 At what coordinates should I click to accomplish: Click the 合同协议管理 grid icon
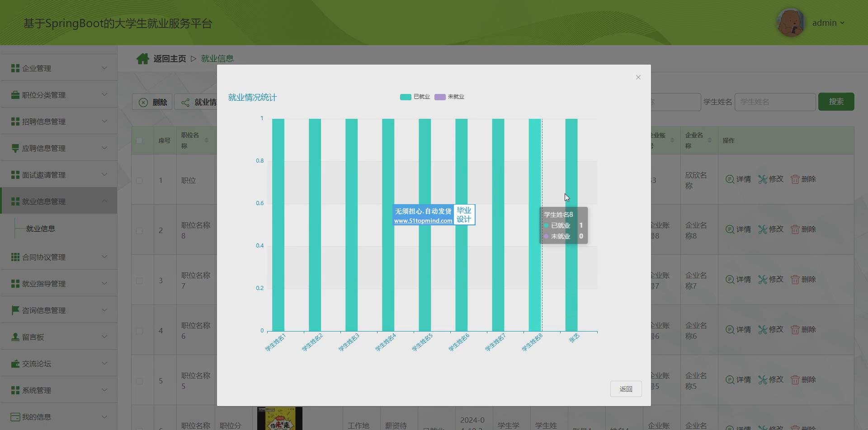pyautogui.click(x=15, y=257)
